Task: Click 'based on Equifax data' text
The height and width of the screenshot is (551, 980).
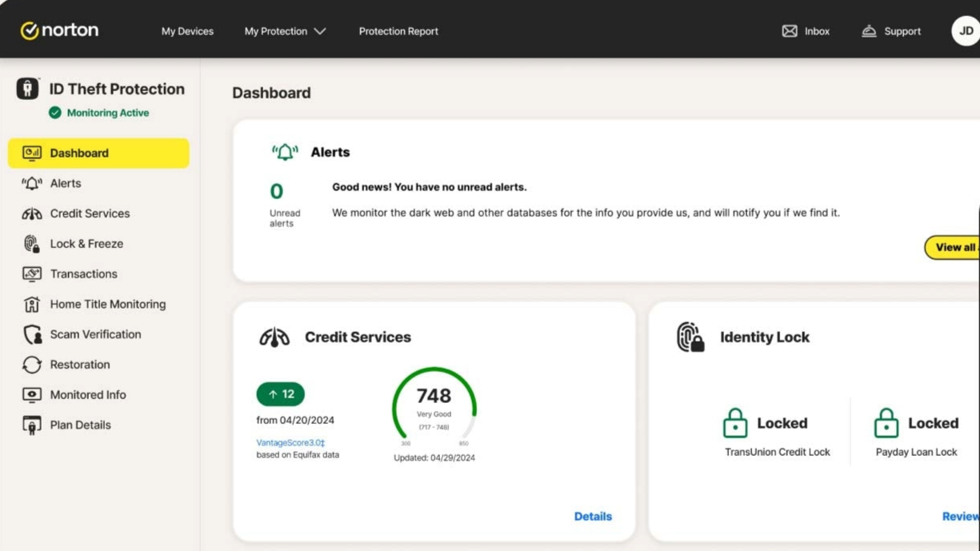Action: tap(298, 455)
